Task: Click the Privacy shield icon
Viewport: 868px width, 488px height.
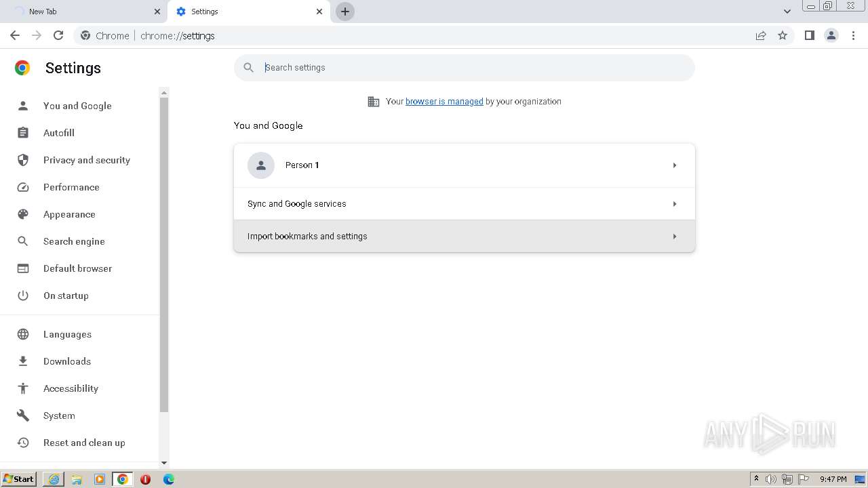Action: point(23,160)
